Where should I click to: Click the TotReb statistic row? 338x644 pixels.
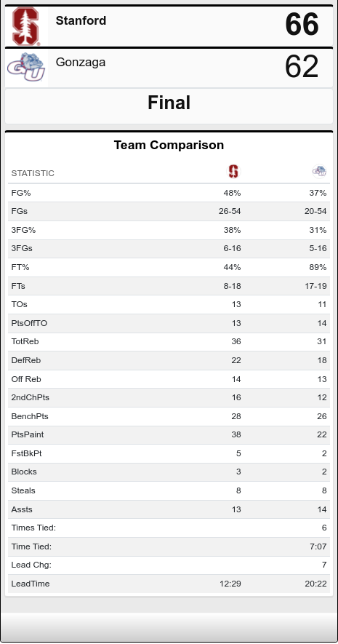(x=169, y=342)
